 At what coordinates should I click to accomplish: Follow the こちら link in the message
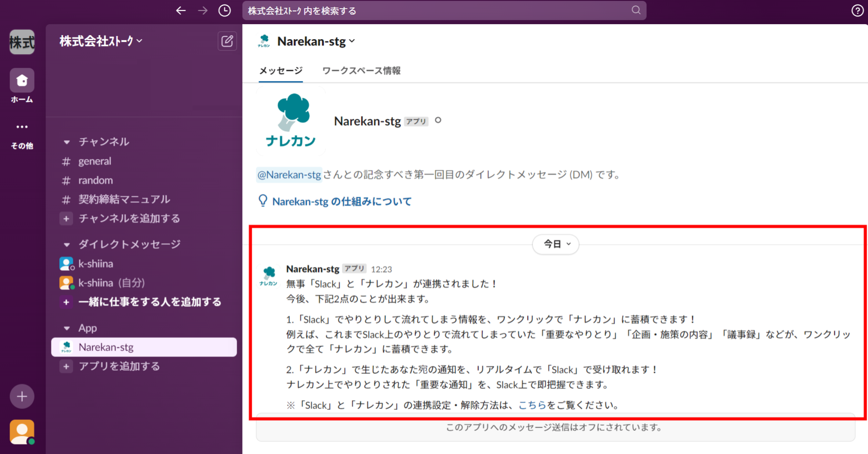532,405
